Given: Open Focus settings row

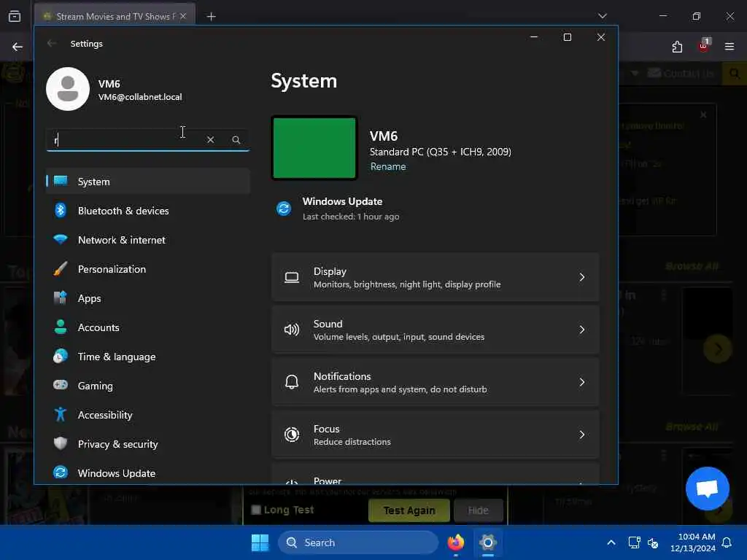Looking at the screenshot, I should [436, 435].
